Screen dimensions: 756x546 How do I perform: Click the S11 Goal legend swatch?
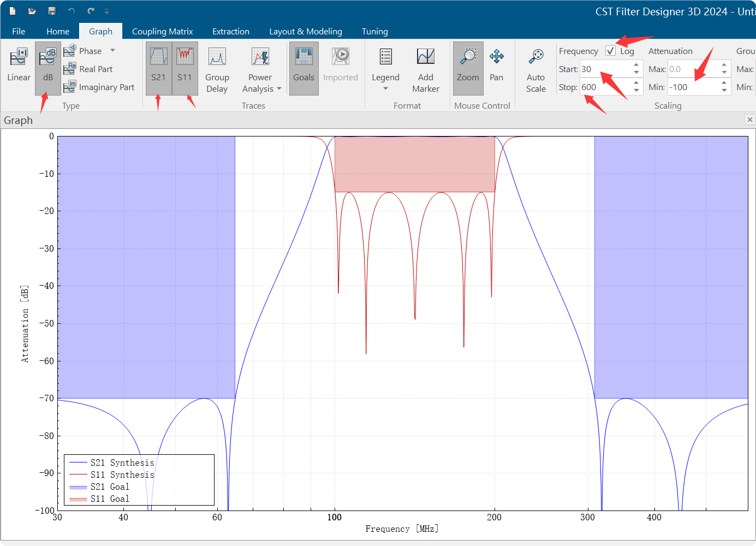click(78, 499)
